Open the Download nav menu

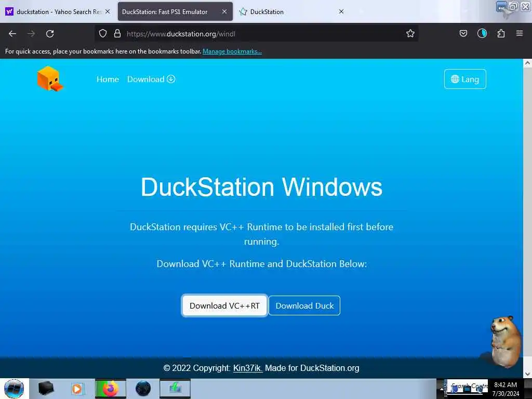151,79
